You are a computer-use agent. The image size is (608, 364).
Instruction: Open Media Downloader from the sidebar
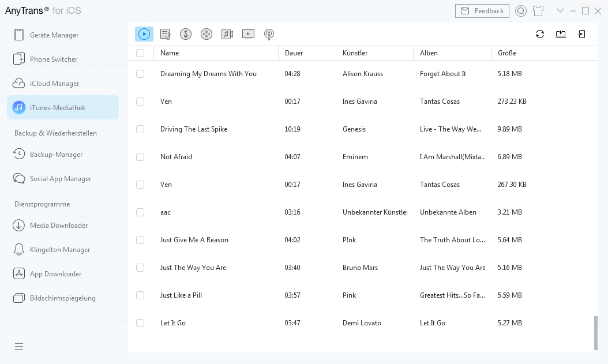58,226
